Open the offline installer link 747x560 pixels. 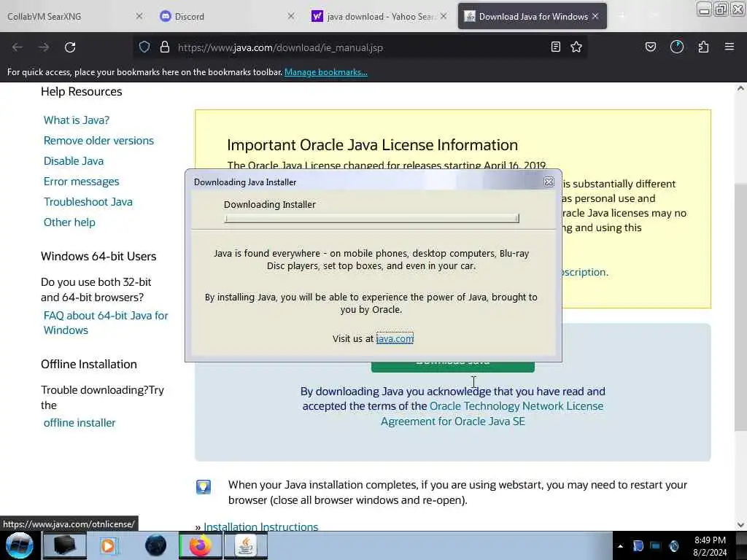coord(80,423)
